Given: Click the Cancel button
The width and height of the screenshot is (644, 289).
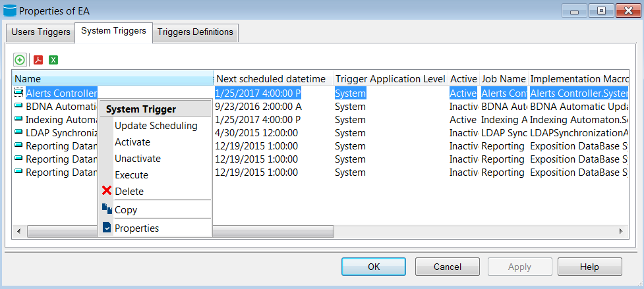Looking at the screenshot, I should point(447,267).
